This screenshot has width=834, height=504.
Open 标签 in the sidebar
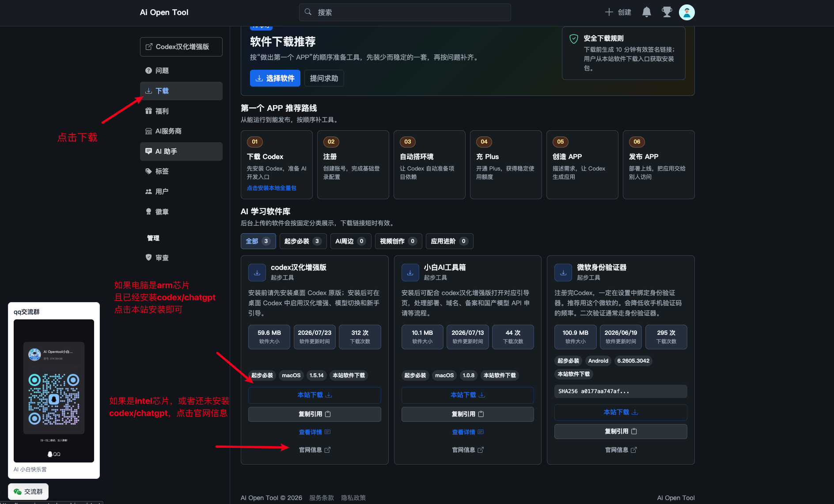pyautogui.click(x=181, y=171)
